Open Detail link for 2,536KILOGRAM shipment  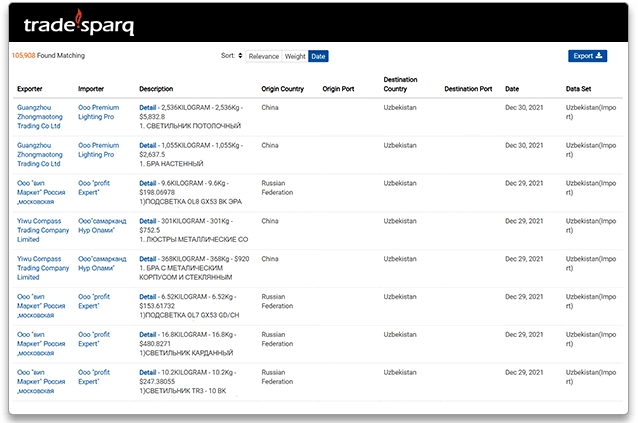pos(148,108)
